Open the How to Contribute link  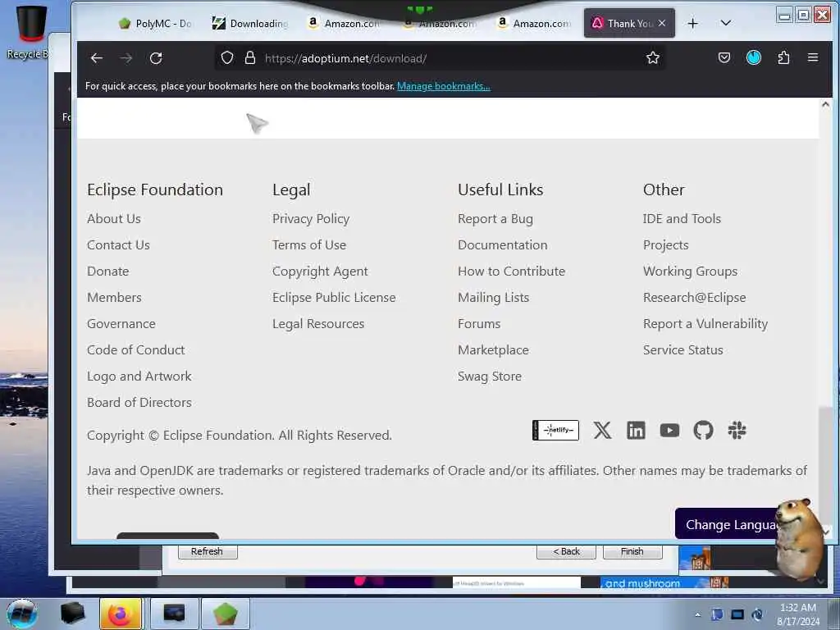point(511,271)
